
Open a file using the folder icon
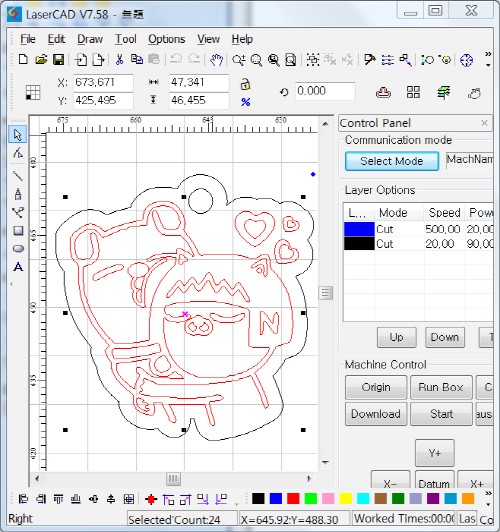(41, 60)
